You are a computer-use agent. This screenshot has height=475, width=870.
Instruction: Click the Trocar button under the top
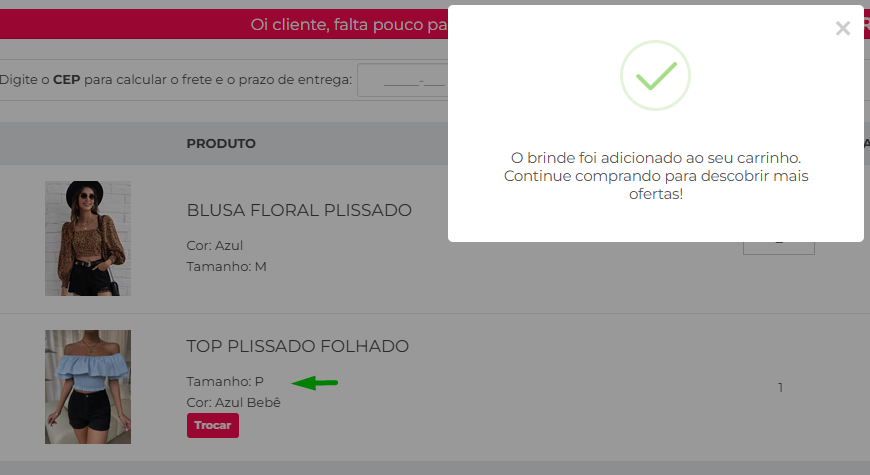coord(213,425)
